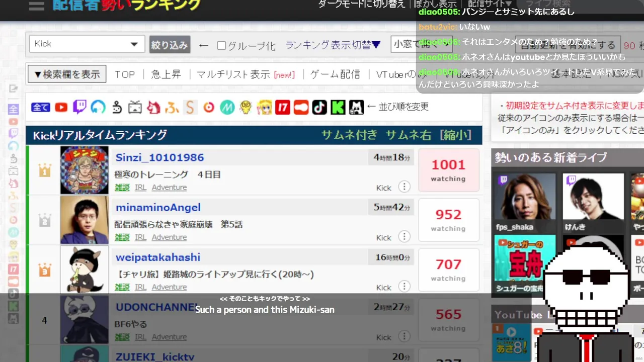Open options menu for weipatakahashi row
The height and width of the screenshot is (362, 644).
[404, 287]
